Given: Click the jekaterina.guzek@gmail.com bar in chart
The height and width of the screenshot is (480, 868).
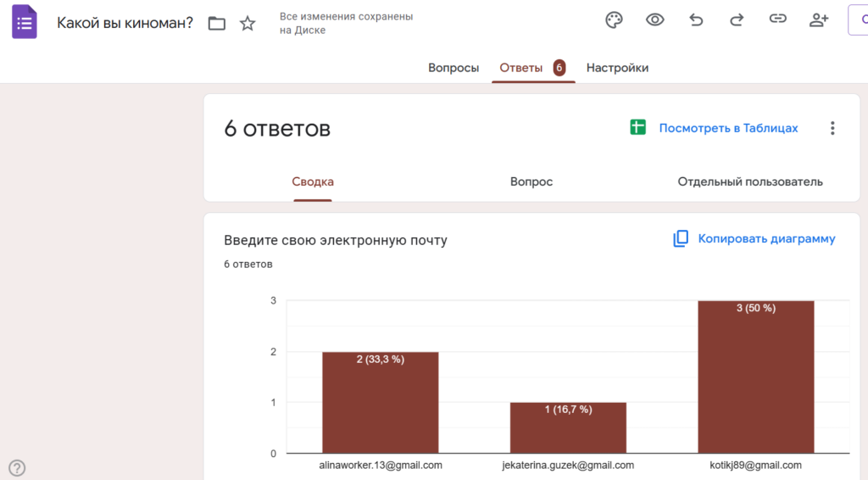Looking at the screenshot, I should [568, 428].
